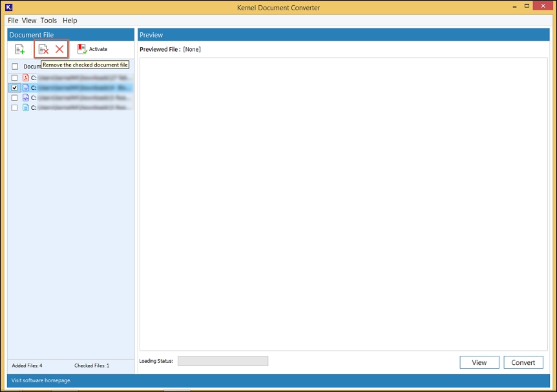This screenshot has height=392, width=557.
Task: Click the Previewed File: [None] label
Action: pos(170,49)
